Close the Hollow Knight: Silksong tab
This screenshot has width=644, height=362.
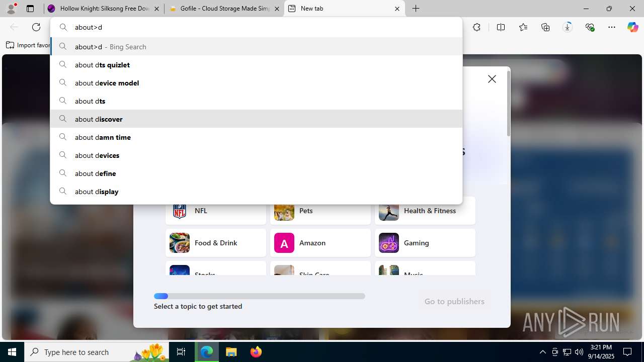click(157, 9)
